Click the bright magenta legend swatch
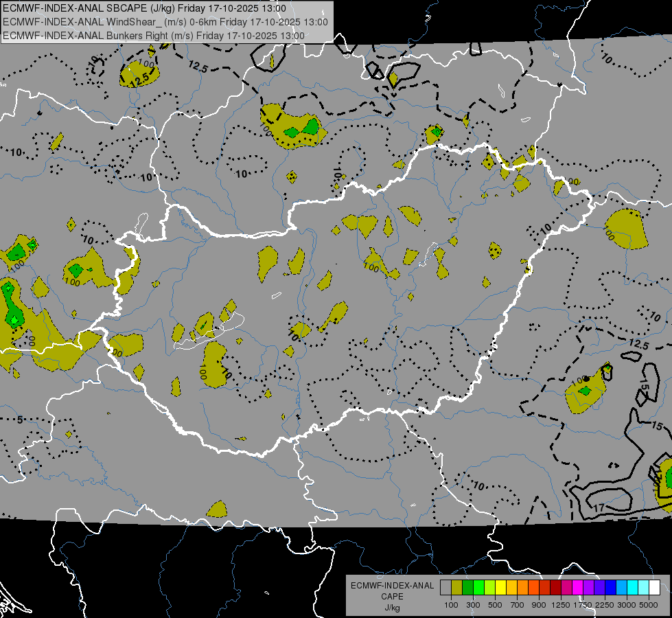This screenshot has height=618, width=672. click(578, 588)
